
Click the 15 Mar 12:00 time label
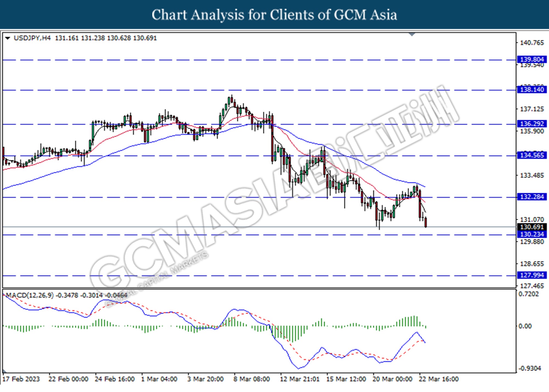point(346,379)
